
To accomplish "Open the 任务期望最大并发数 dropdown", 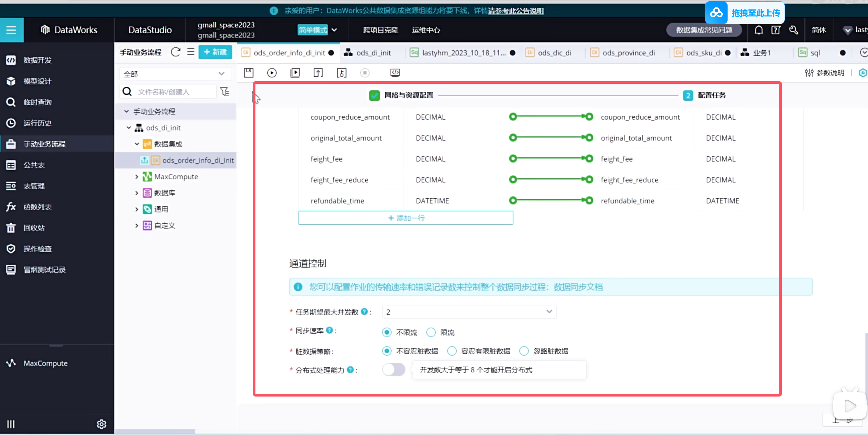I will coord(469,312).
